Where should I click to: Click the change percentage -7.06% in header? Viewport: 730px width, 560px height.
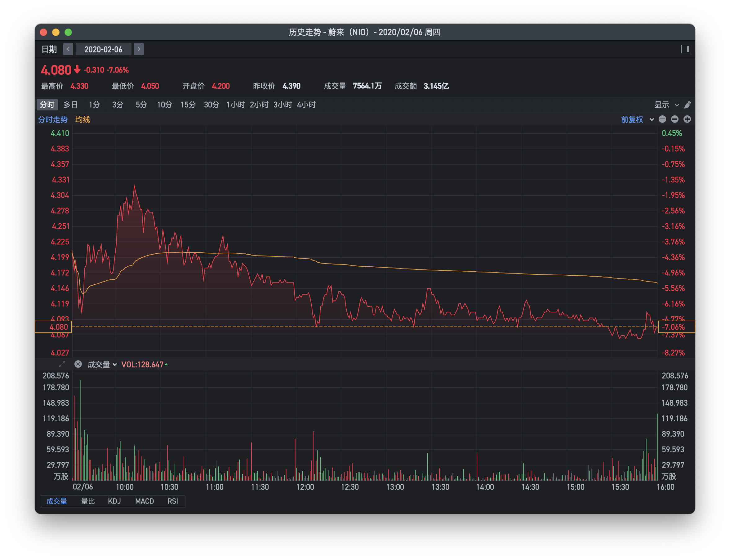(x=117, y=70)
